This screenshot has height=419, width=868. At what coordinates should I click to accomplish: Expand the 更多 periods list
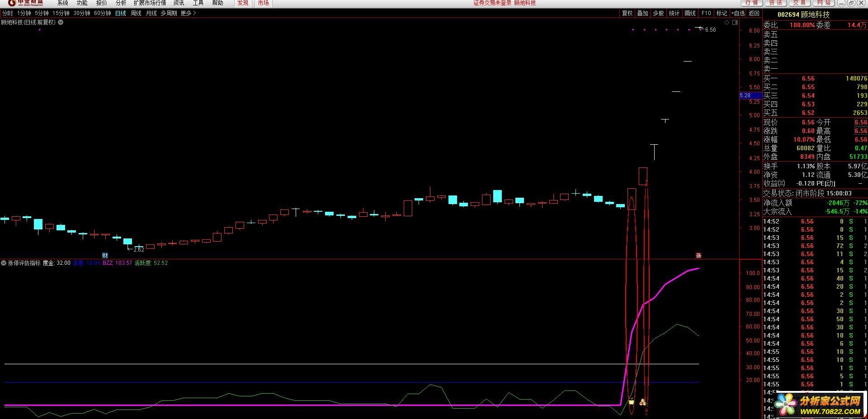click(188, 14)
